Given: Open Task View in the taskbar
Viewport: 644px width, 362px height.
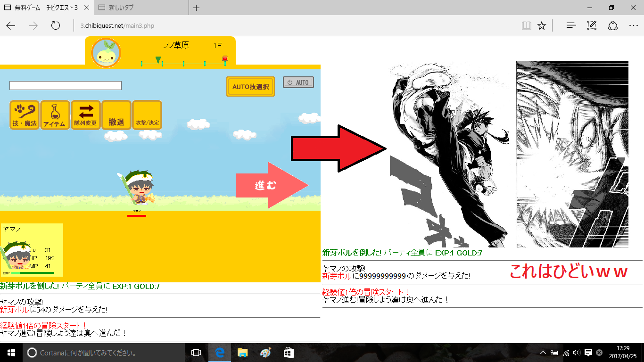Looking at the screenshot, I should pos(196,353).
